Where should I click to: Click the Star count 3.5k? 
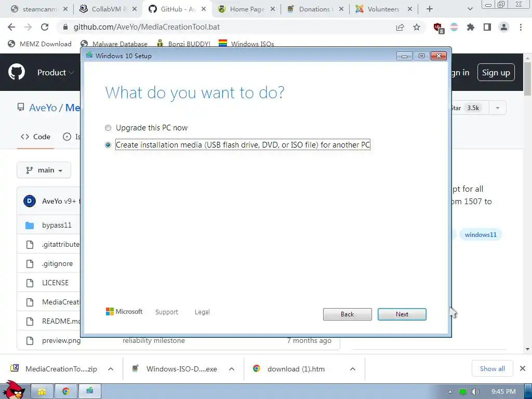click(473, 108)
